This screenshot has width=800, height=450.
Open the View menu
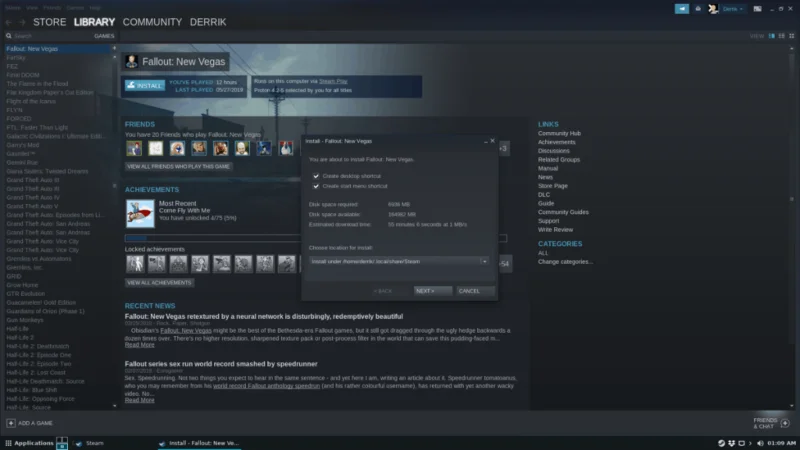tap(32, 8)
